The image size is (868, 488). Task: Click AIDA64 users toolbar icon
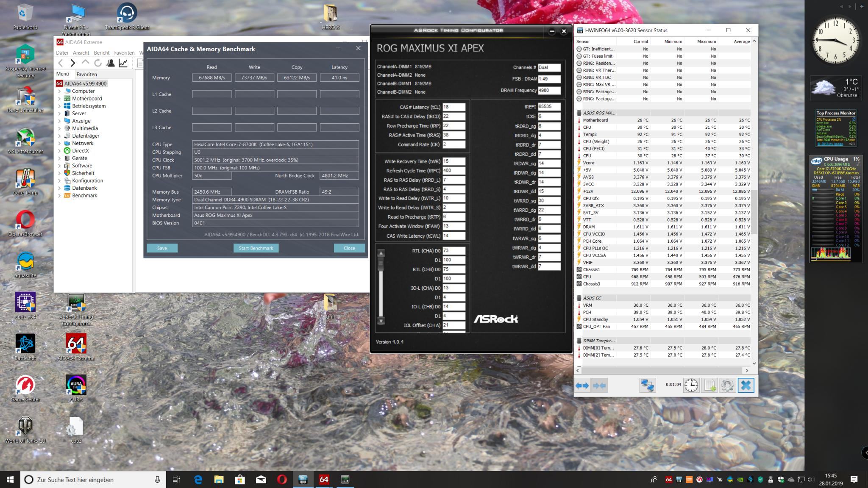[x=111, y=63]
